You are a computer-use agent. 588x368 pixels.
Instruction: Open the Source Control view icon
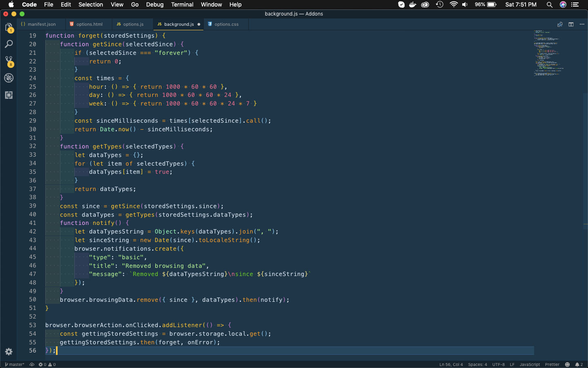[9, 61]
